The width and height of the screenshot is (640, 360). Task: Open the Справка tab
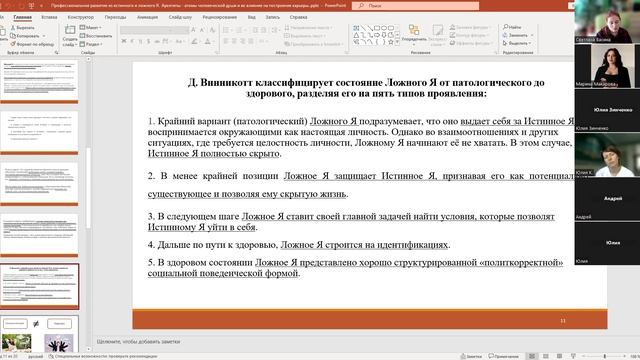(298, 17)
